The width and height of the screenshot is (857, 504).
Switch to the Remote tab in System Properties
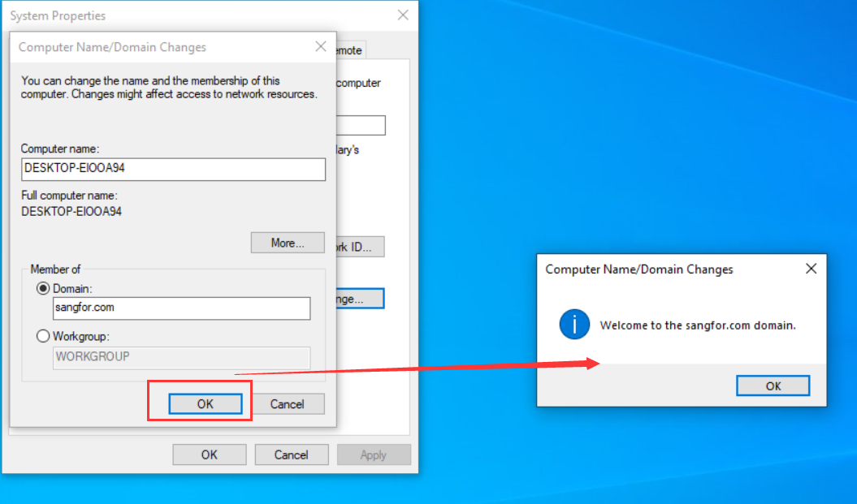[350, 50]
